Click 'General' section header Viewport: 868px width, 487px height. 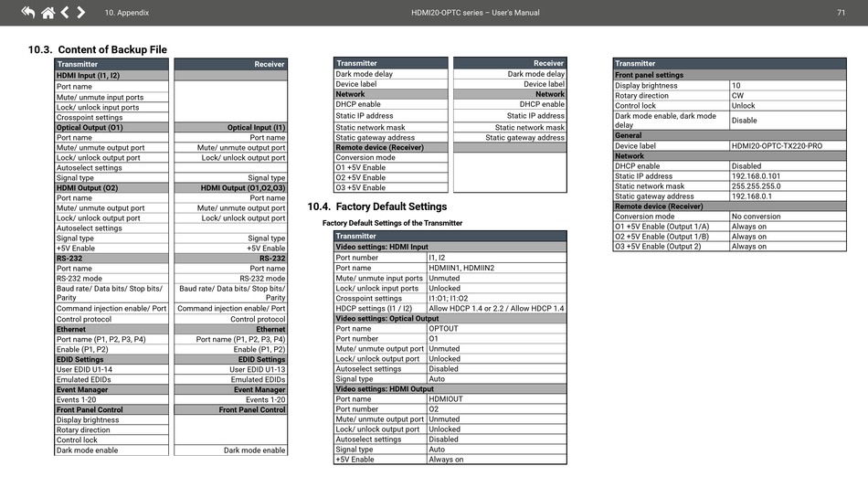730,135
